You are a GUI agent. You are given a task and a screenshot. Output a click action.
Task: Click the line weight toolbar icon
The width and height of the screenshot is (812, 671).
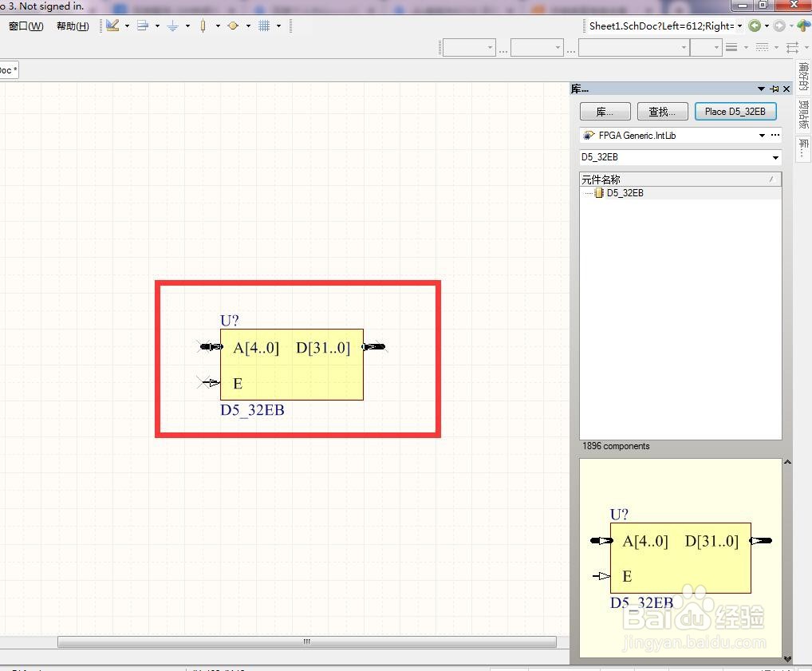(731, 48)
